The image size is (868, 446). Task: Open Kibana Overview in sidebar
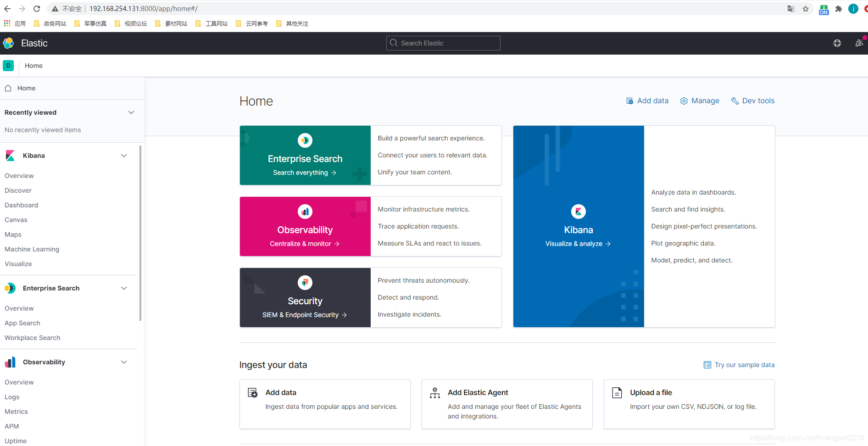pos(19,176)
